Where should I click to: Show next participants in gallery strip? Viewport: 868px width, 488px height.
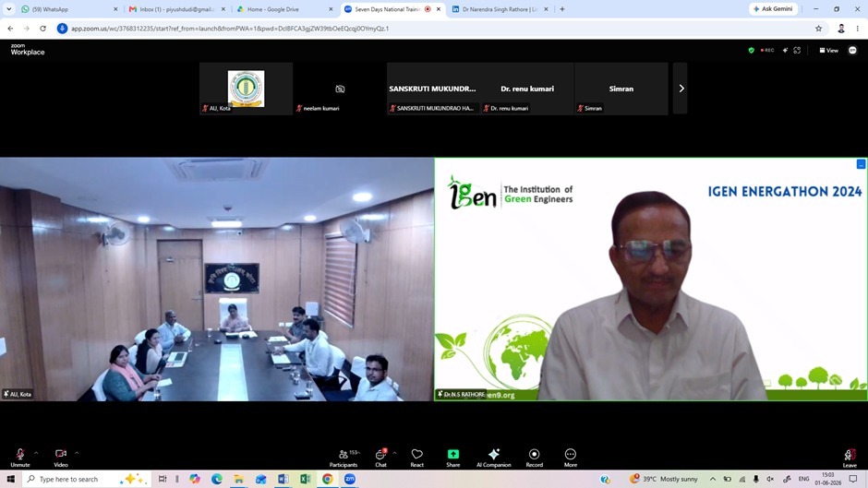[681, 89]
